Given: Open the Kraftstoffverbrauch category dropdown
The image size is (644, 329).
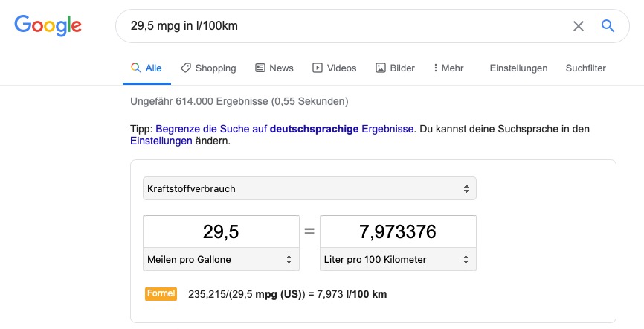Looking at the screenshot, I should click(x=309, y=188).
